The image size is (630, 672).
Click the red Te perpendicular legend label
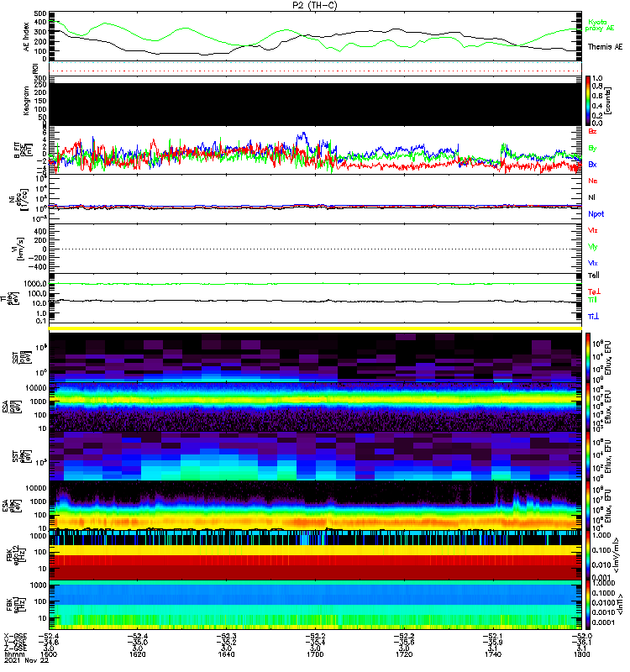pyautogui.click(x=594, y=291)
